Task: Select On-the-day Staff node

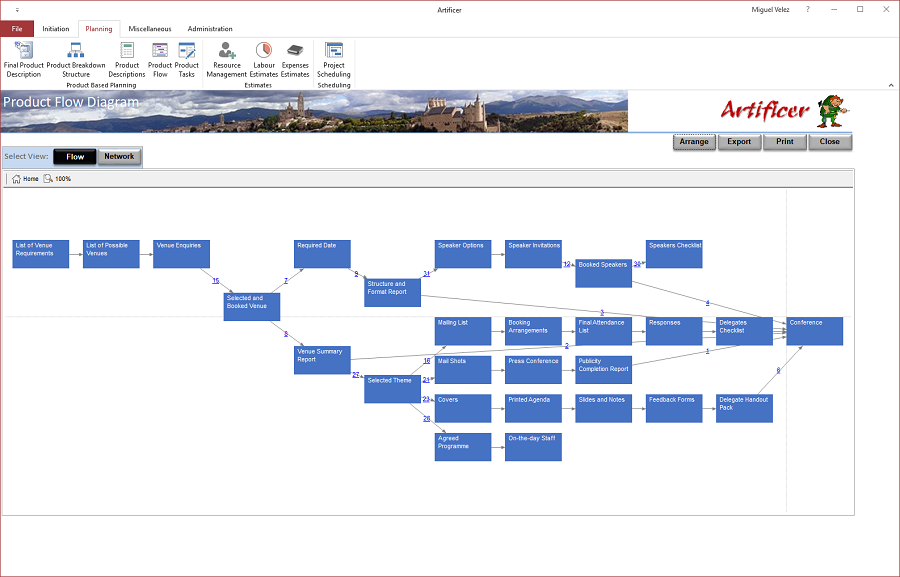Action: point(533,447)
